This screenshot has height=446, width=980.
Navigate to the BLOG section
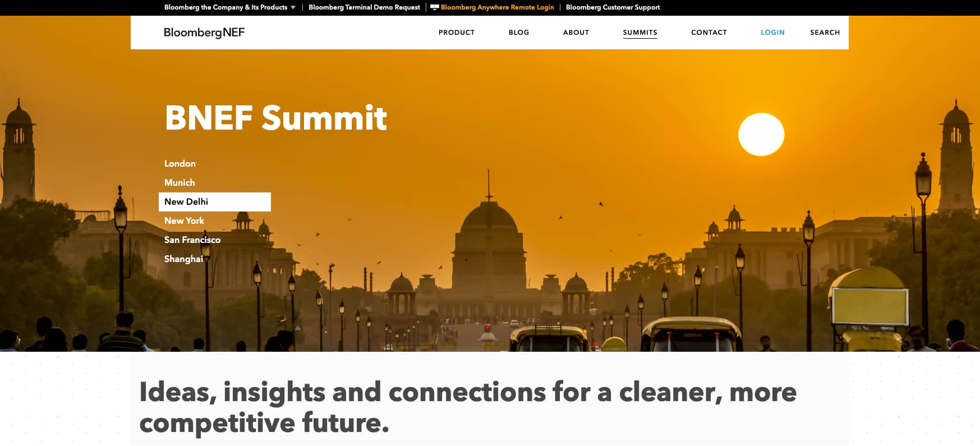[x=519, y=33]
